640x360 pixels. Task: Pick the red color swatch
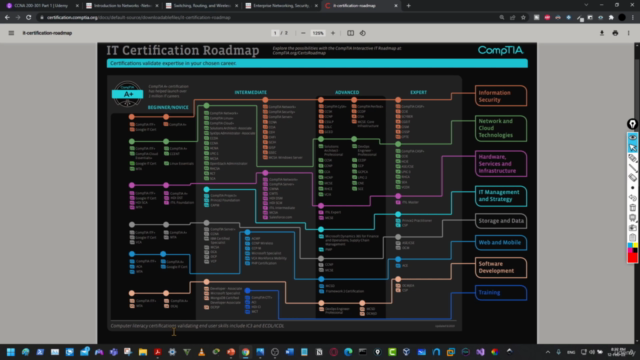632,258
